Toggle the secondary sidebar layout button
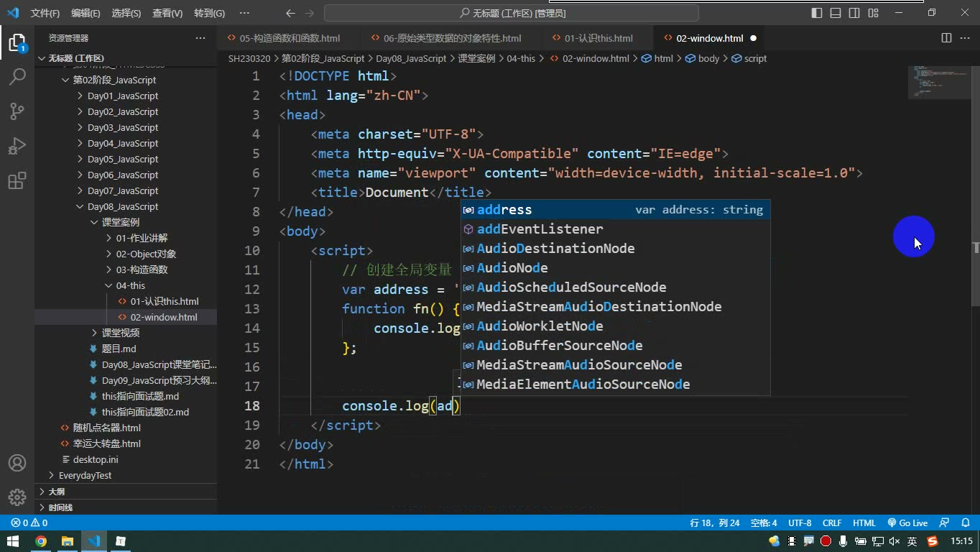 pos(854,13)
